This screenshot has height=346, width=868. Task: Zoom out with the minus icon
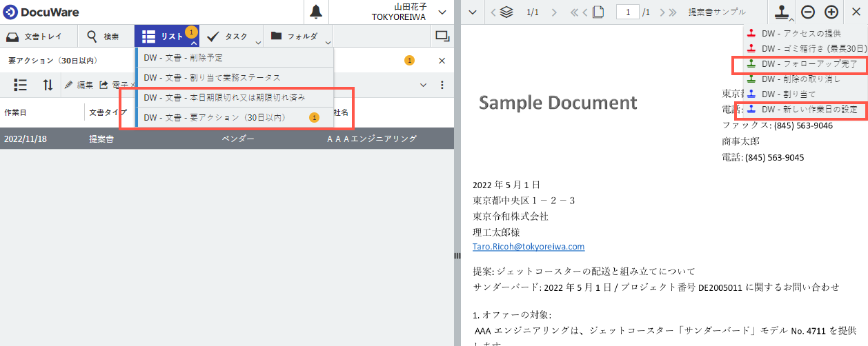click(x=808, y=12)
